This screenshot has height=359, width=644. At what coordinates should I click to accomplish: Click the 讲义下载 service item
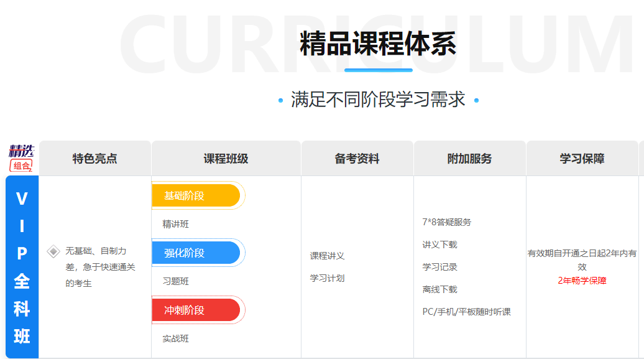pyautogui.click(x=440, y=245)
